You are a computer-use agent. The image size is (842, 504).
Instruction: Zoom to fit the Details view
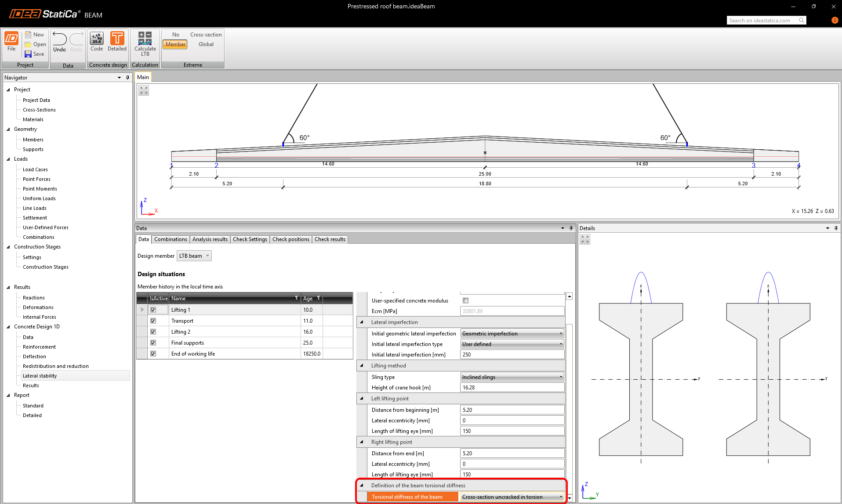click(585, 239)
